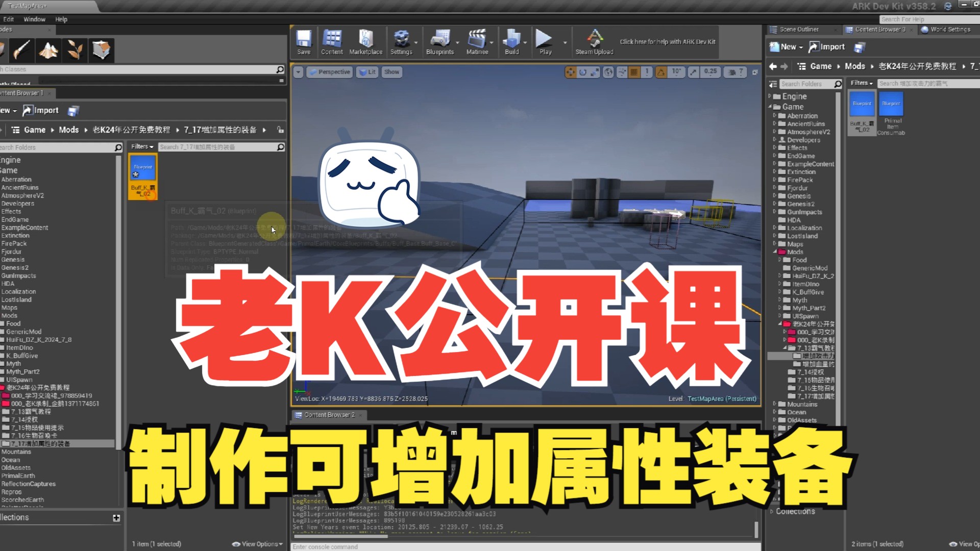Adjust the 0.25 translation snap value

pyautogui.click(x=709, y=72)
